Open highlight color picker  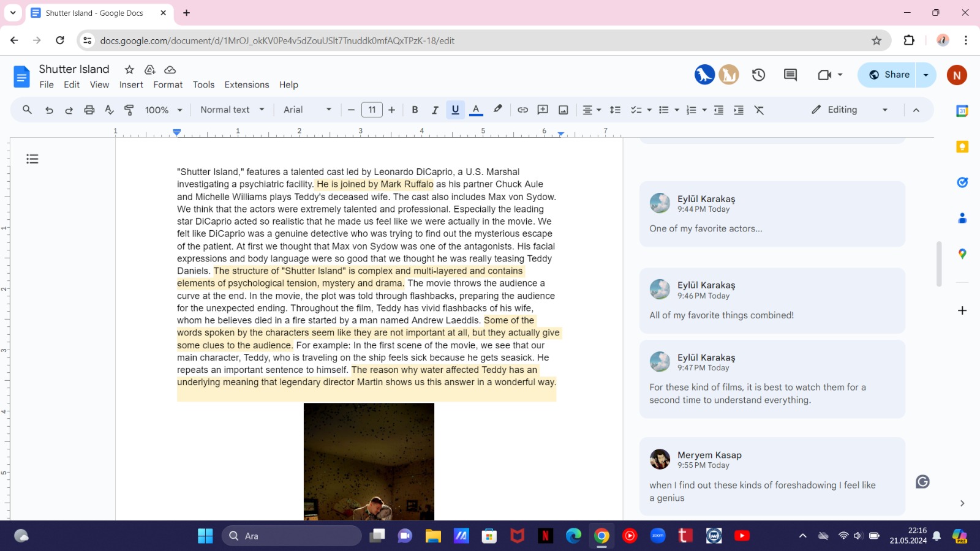[x=497, y=110]
